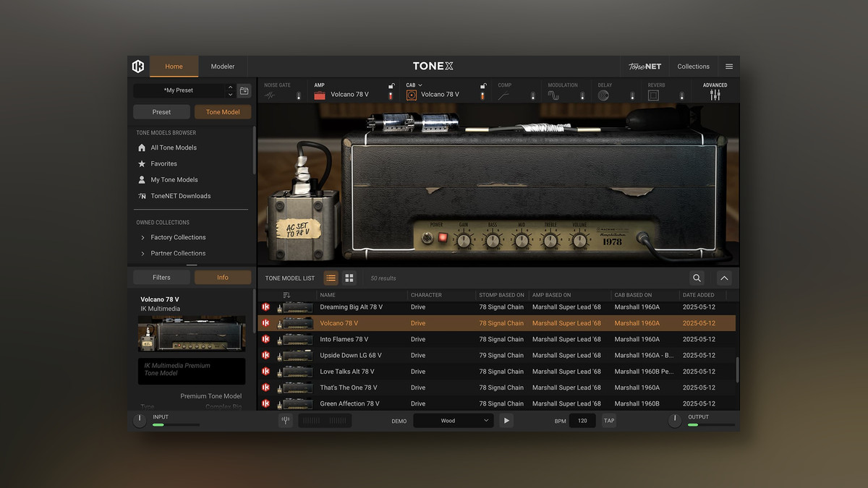Click the save preset icon
The width and height of the screenshot is (868, 488).
pyautogui.click(x=244, y=91)
